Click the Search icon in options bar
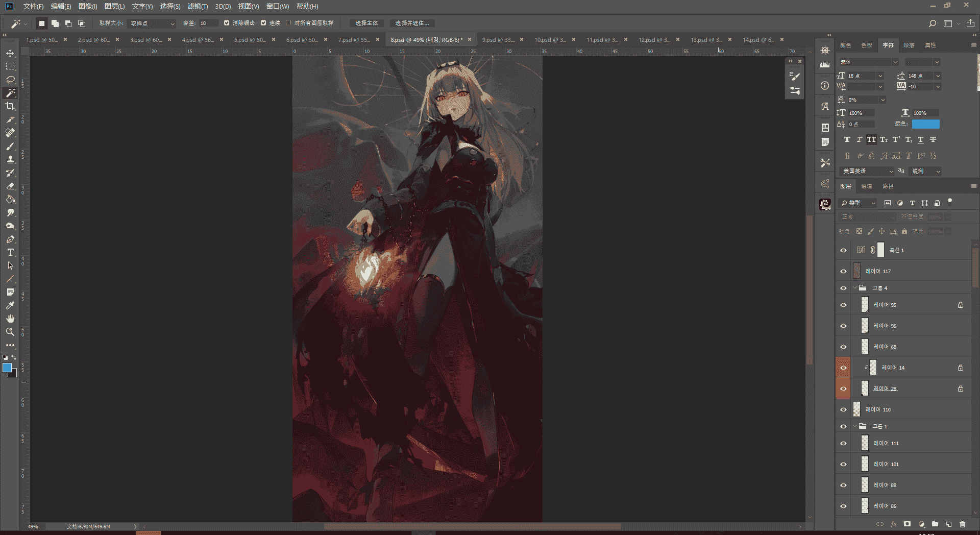The width and height of the screenshot is (980, 535). pos(932,23)
